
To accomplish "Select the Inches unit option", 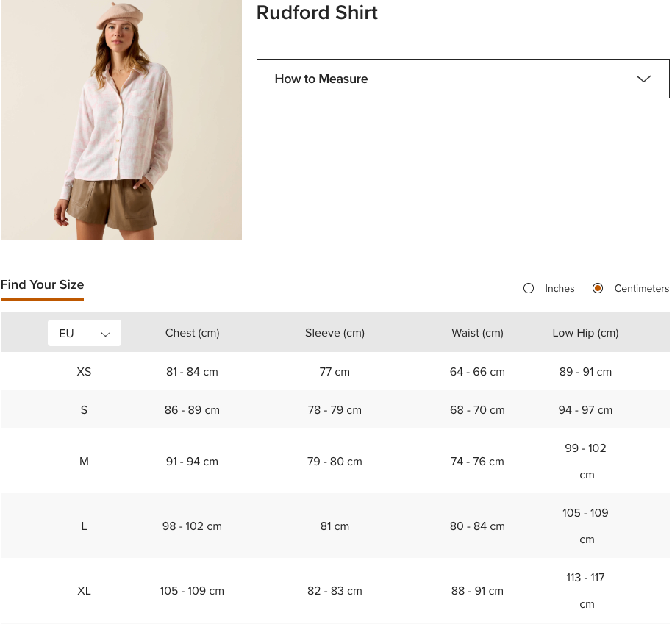I will (x=529, y=288).
